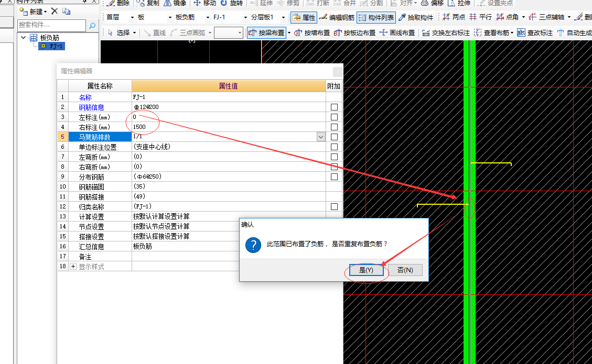Click the 自动生成 auto-generate tool

click(574, 33)
